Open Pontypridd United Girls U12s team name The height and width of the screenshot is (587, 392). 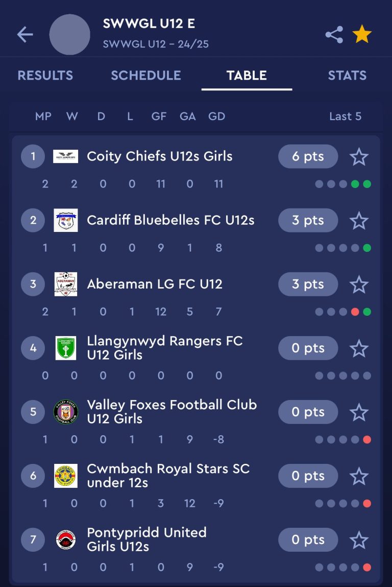click(146, 539)
